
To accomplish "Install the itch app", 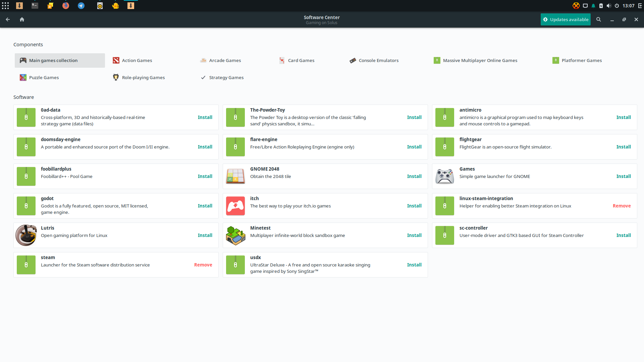I will 414,206.
